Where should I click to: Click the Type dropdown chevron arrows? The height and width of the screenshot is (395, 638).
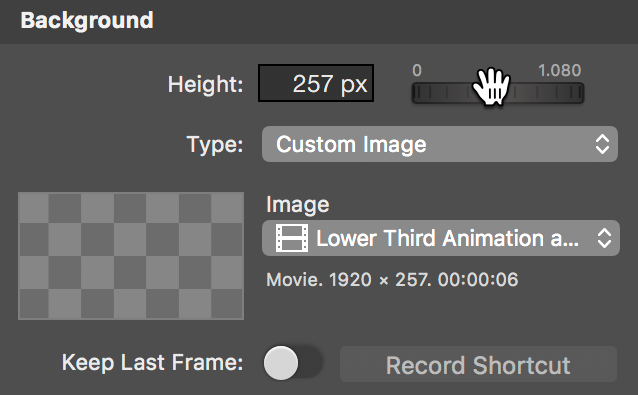tap(602, 144)
